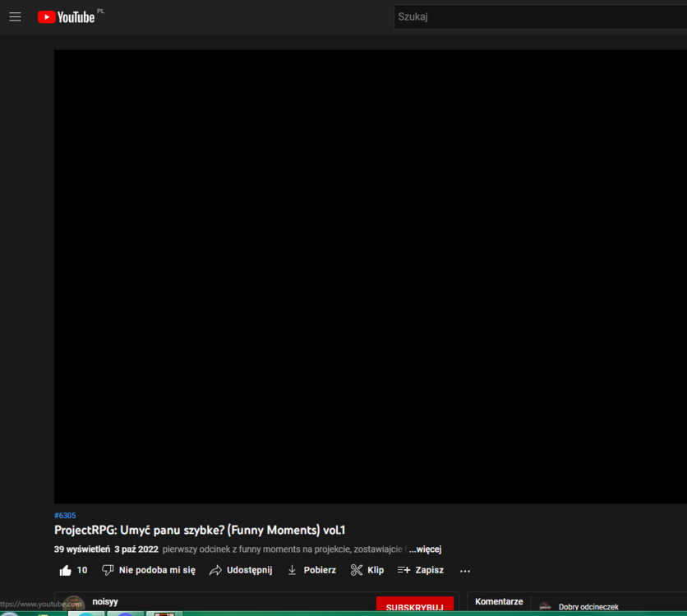Open the three-dot more actions menu

pos(465,571)
